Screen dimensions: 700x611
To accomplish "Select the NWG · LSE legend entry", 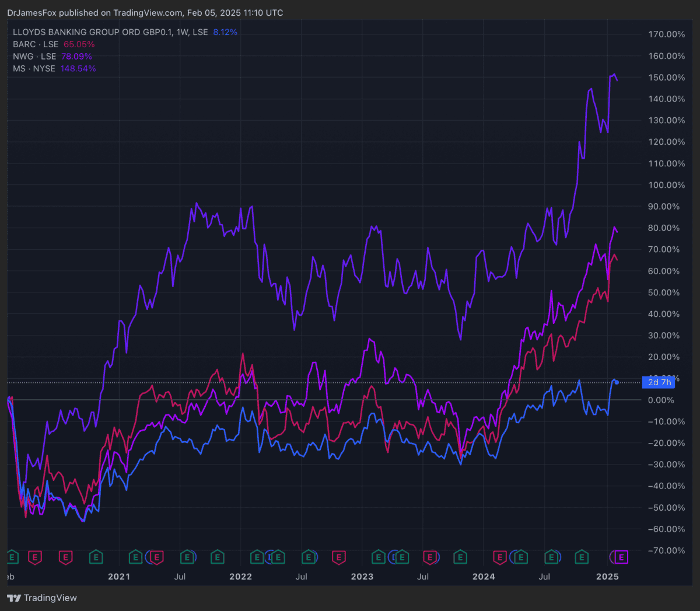I will 34,57.
